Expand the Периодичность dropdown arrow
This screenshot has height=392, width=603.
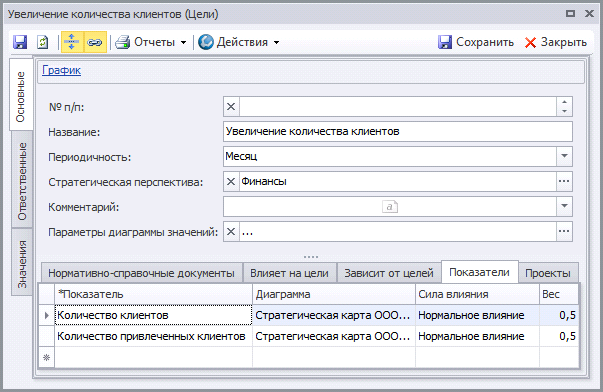pos(564,156)
